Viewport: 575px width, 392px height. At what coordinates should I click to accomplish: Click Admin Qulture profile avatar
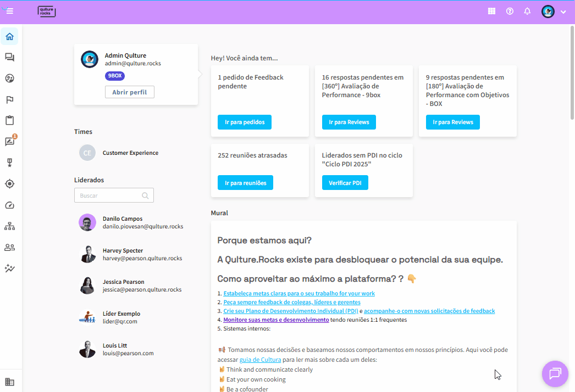coord(90,59)
